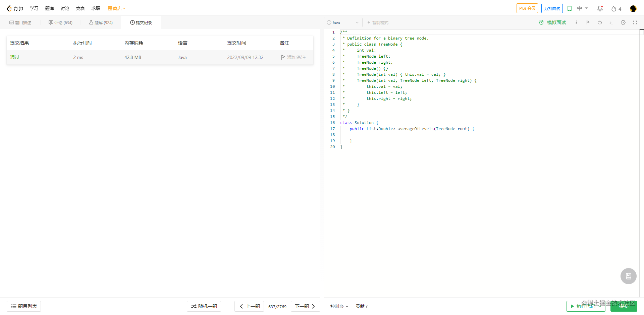Image resolution: width=644 pixels, height=315 pixels.
Task: Go to next problem 下一题
Action: [x=305, y=306]
